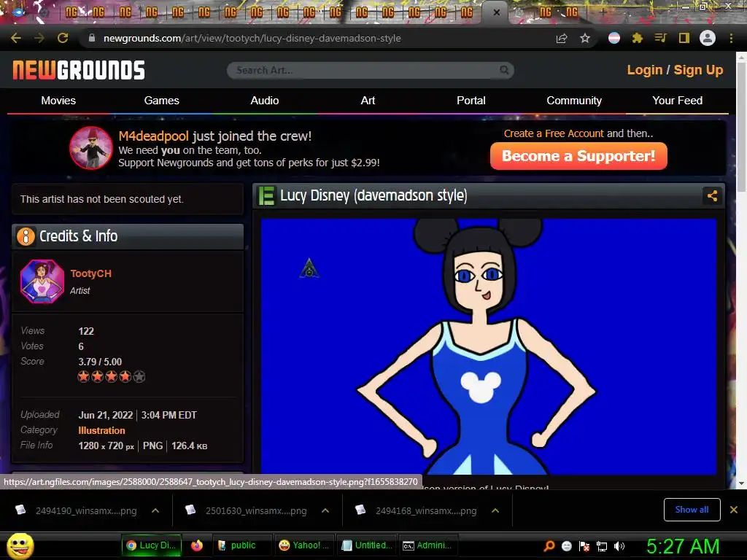Open the Audio menu

point(264,101)
